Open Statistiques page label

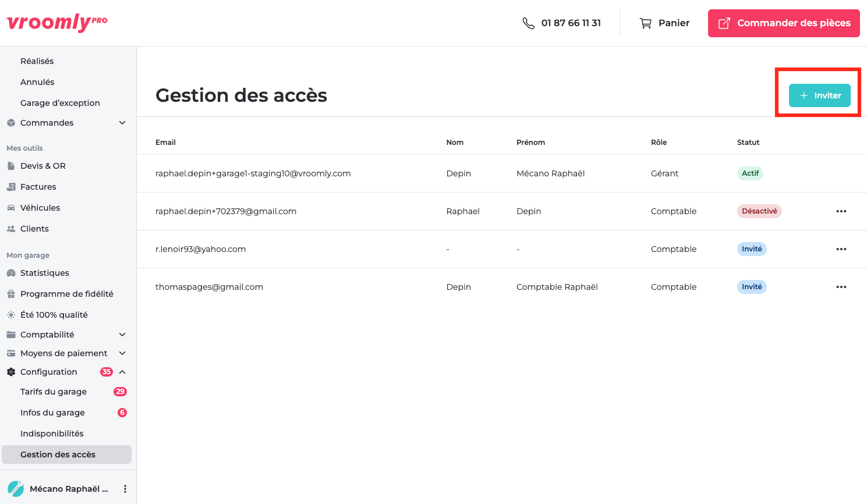(x=45, y=273)
